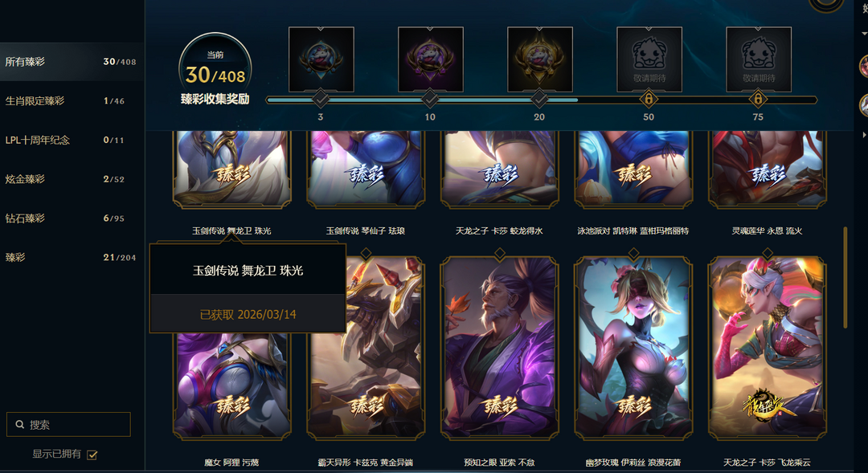Switch to the 炫金臻彩 category

coord(72,179)
